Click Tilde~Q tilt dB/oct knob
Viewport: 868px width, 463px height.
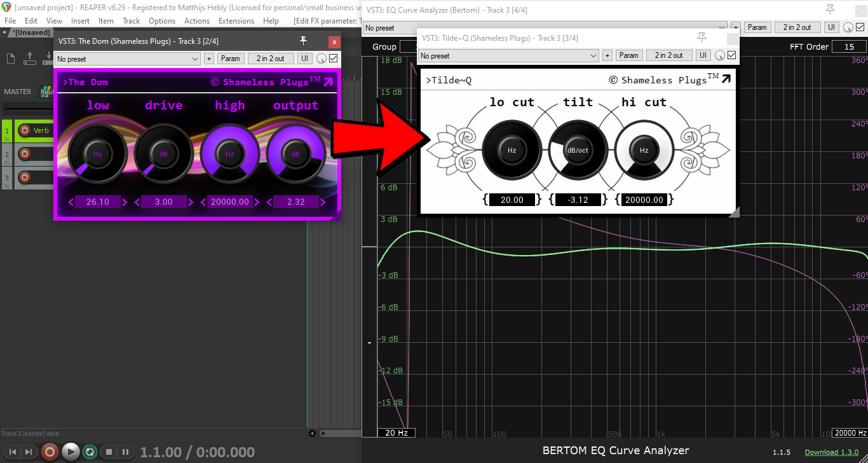point(578,150)
